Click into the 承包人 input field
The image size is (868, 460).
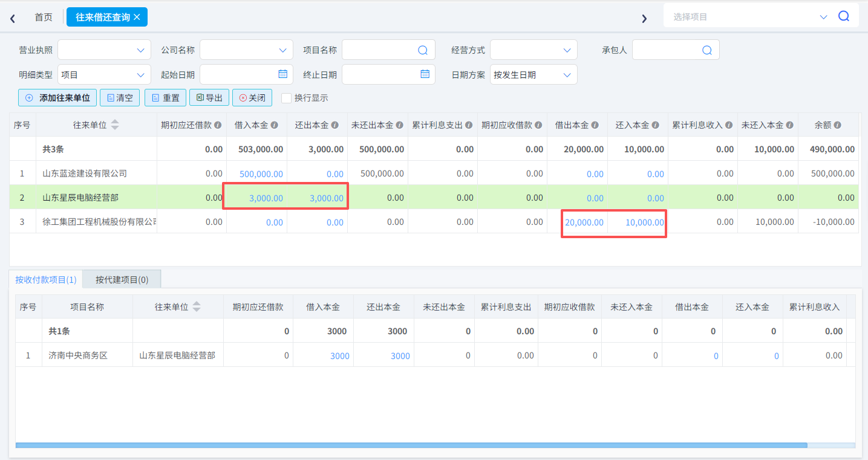676,50
